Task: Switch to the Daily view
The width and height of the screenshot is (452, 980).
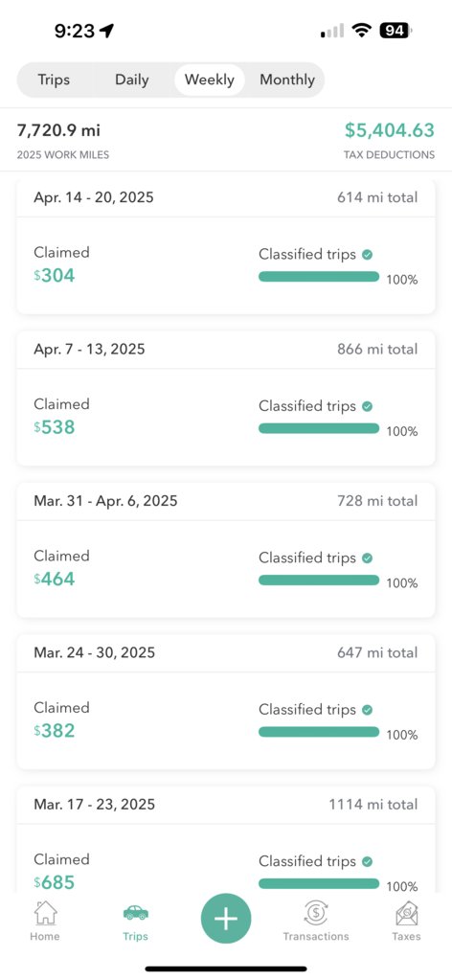Action: pyautogui.click(x=132, y=80)
